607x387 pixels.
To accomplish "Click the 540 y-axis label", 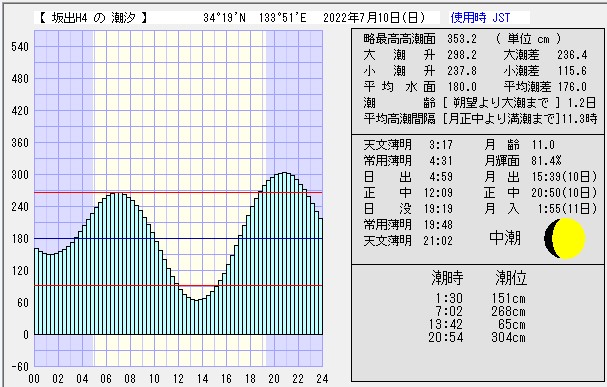I will coord(21,47).
